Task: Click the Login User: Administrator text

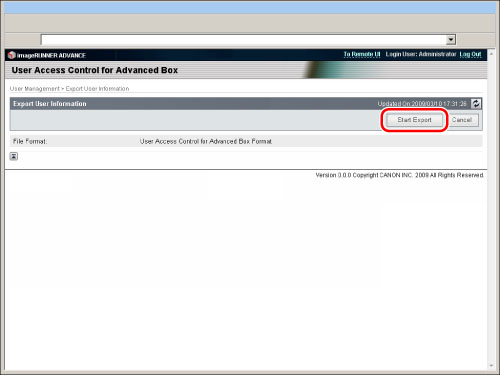Action: coord(421,54)
